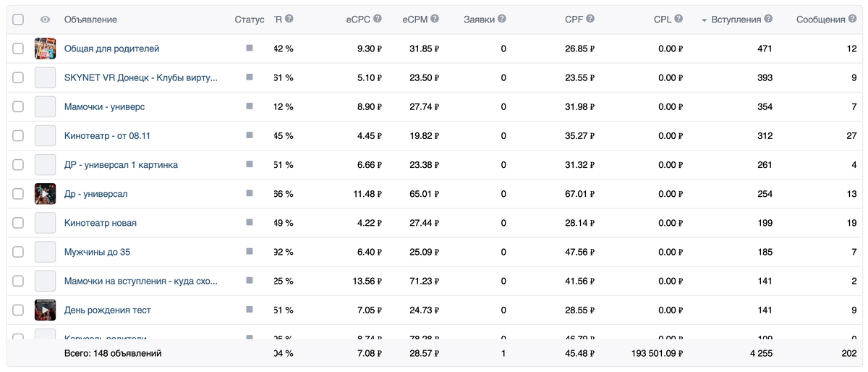Click the CPL help question mark icon
Screen dimensions: 868x372
coord(679,20)
